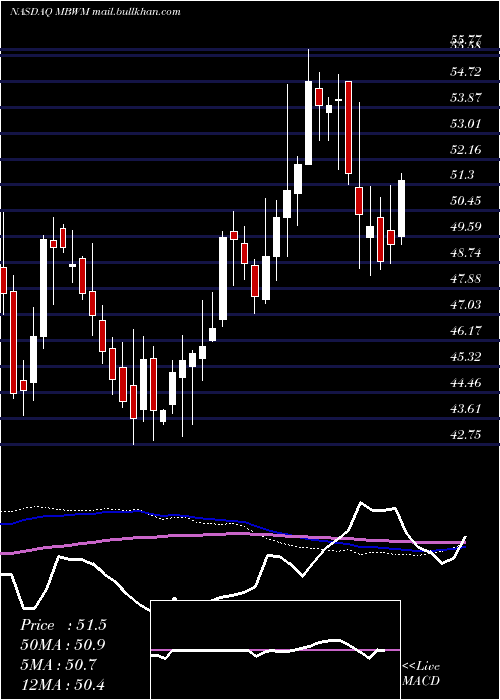Click the 47.03 price level label

pos(466,304)
